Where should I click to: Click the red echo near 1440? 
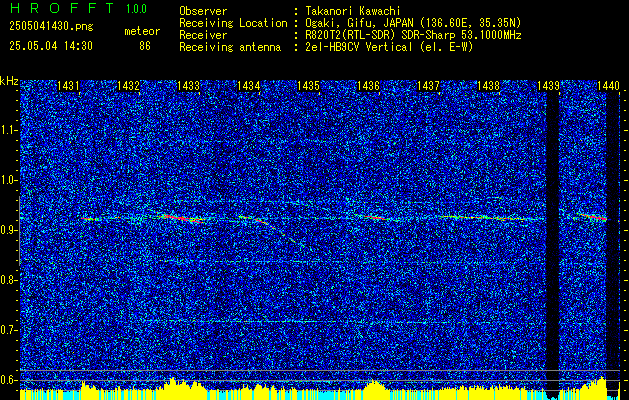pos(595,217)
